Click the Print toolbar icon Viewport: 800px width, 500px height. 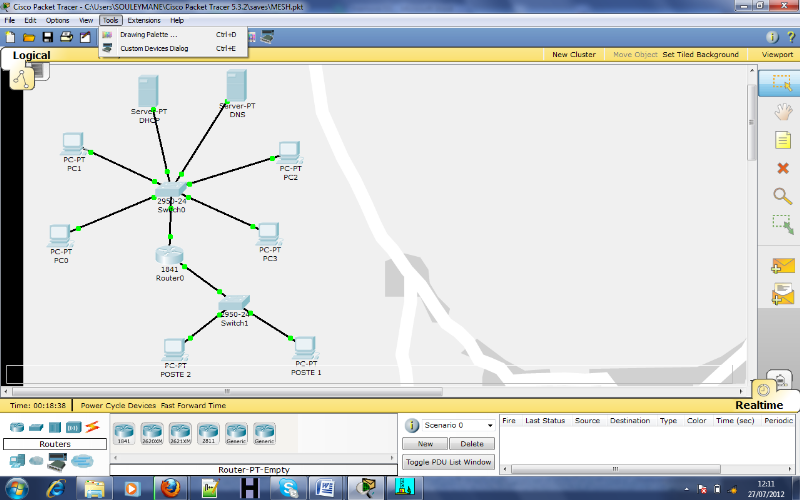66,37
